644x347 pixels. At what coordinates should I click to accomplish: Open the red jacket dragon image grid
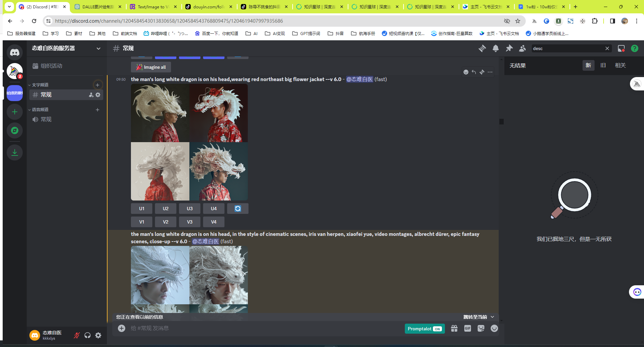pos(189,142)
